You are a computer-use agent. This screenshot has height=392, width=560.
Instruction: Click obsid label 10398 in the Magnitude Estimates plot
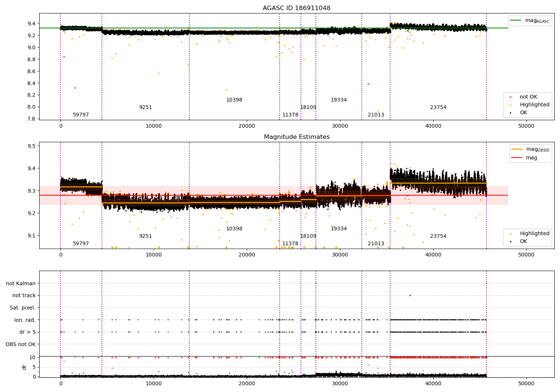click(234, 228)
